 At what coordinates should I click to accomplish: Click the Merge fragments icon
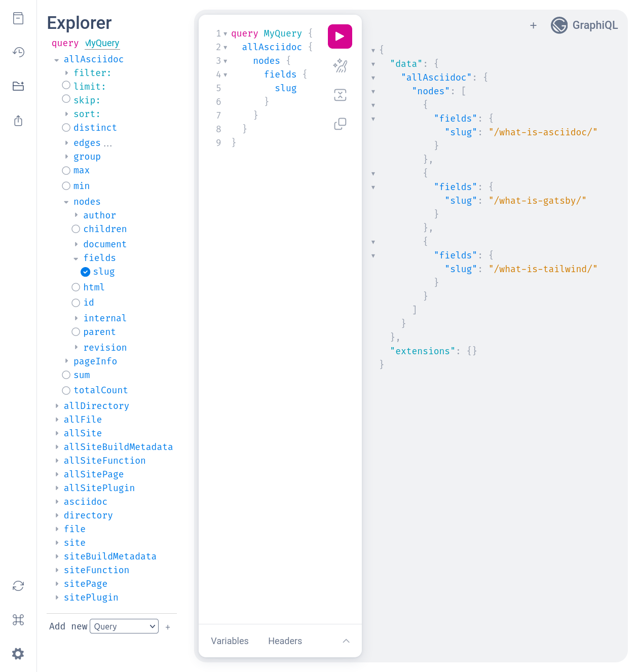tap(340, 95)
